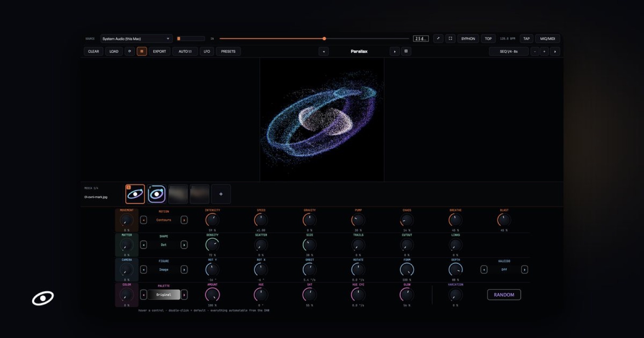
Task: Click the RANDOM button
Action: [x=504, y=295]
